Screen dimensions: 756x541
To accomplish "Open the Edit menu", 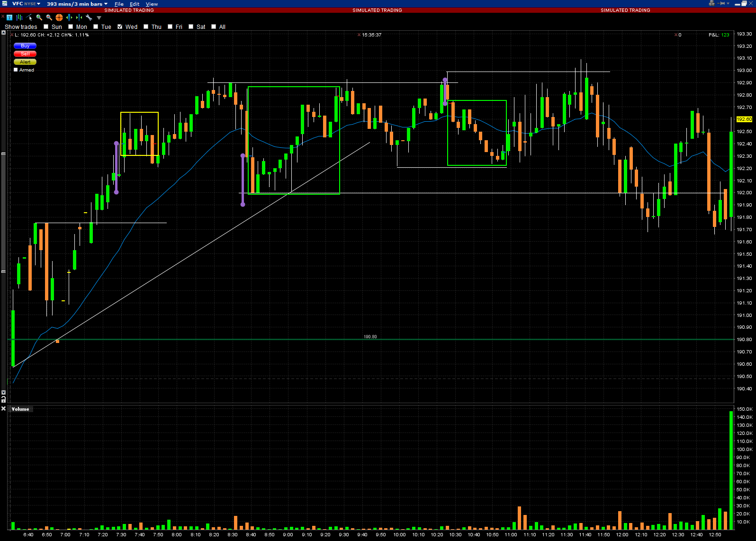I will [x=135, y=4].
